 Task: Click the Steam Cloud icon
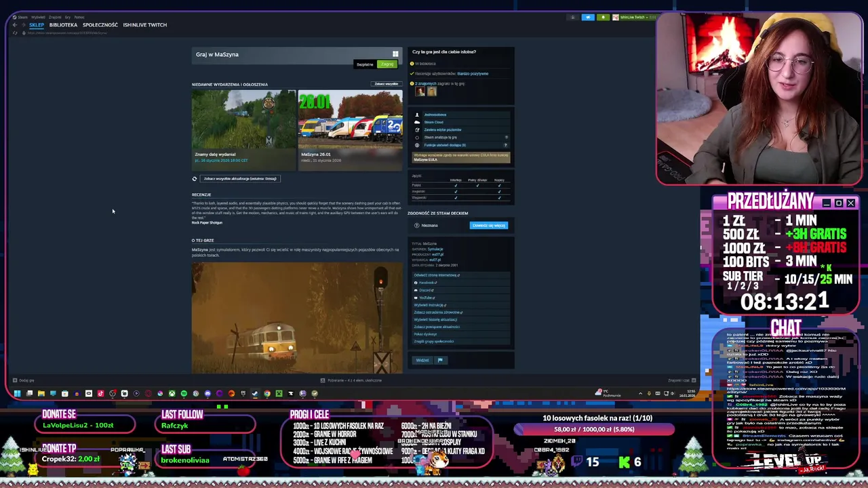pyautogui.click(x=417, y=122)
